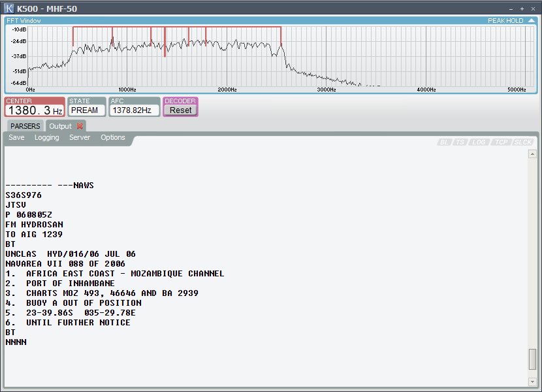Open the Logging menu
542x392 pixels.
click(x=46, y=137)
